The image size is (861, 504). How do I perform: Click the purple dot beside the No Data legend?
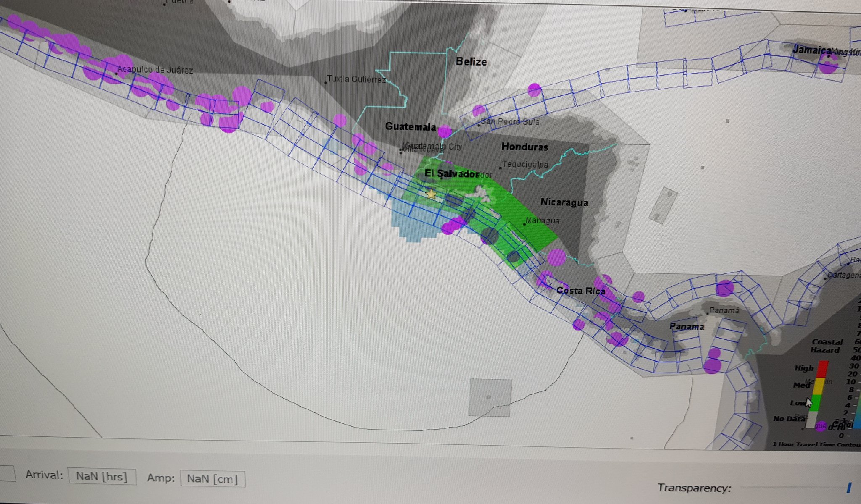click(821, 426)
